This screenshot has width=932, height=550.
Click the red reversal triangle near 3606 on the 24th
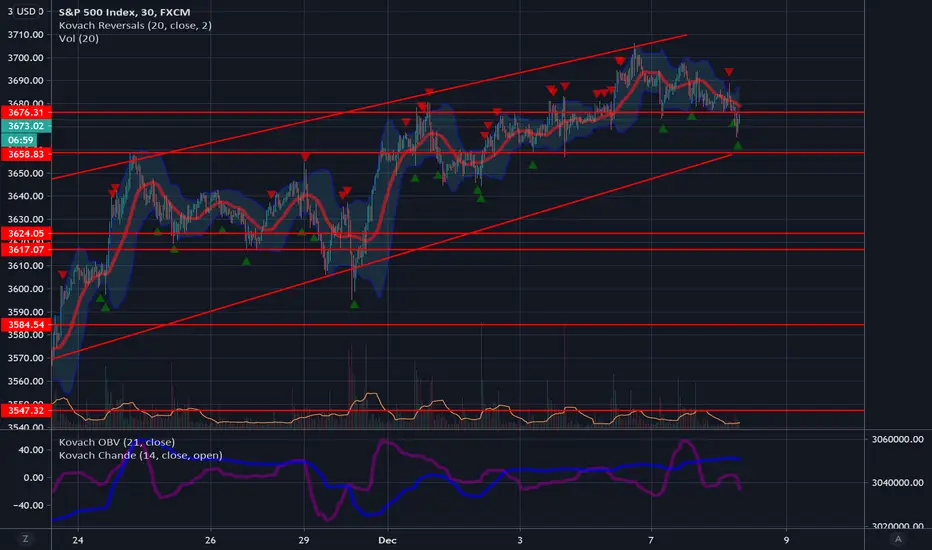tap(62, 275)
